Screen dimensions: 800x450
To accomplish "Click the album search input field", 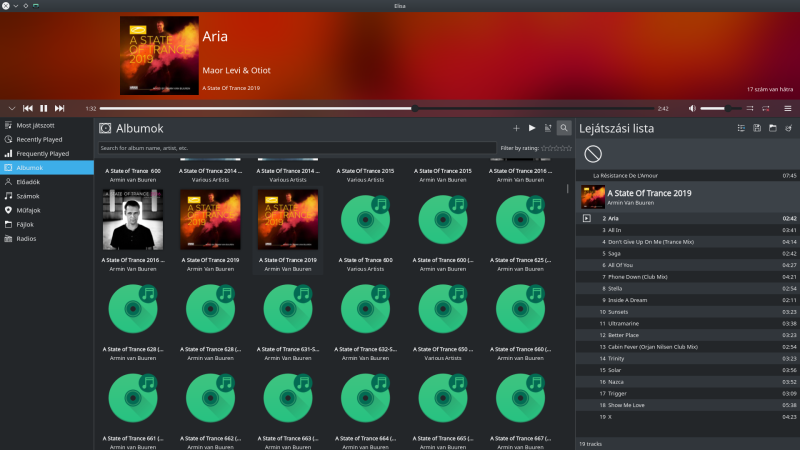I will click(297, 148).
